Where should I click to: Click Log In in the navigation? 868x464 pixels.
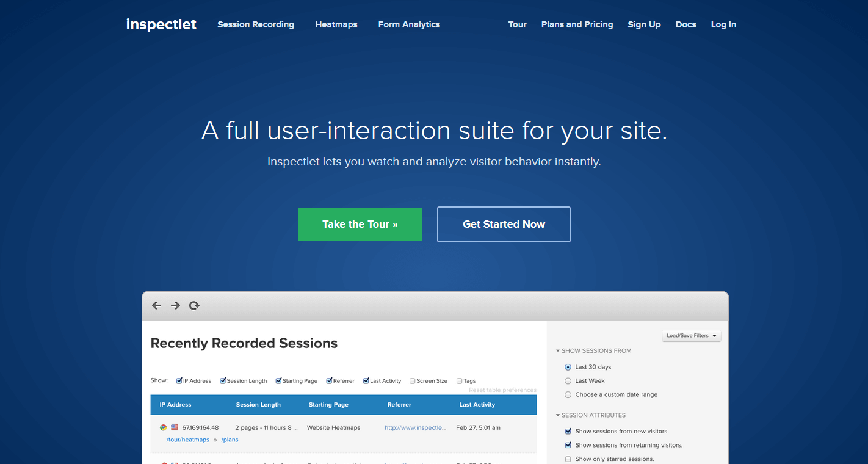tap(723, 24)
